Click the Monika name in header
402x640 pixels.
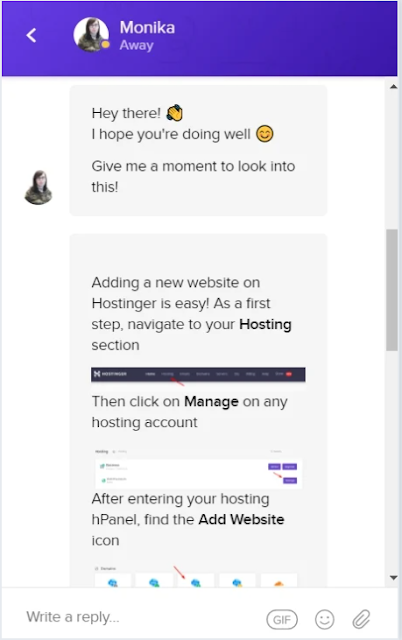click(x=147, y=27)
